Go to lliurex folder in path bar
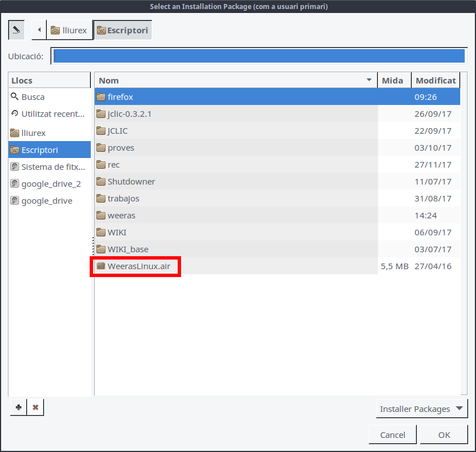The image size is (476, 452). [x=69, y=30]
